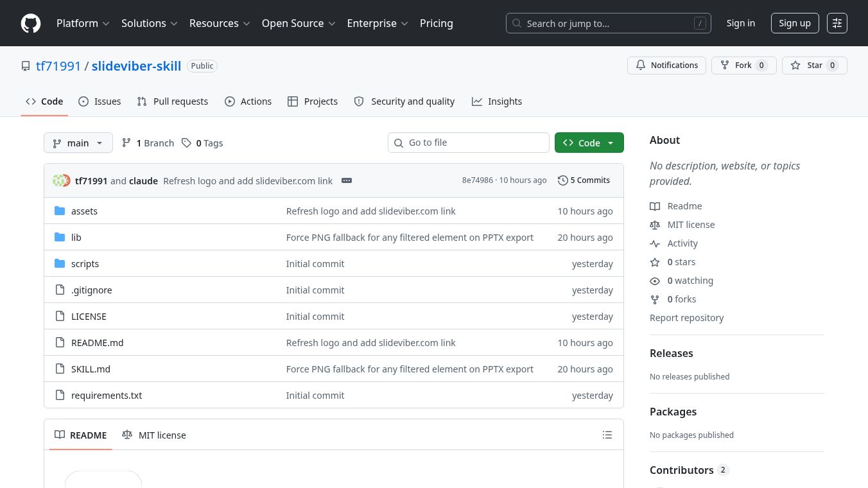Switch to the Security and quality tab
Image resolution: width=868 pixels, height=488 pixels.
[404, 101]
